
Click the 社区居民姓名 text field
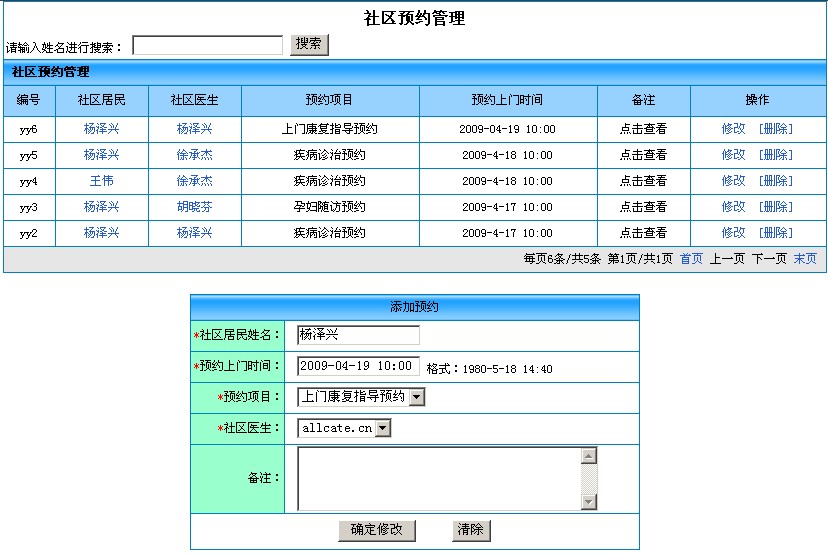pyautogui.click(x=358, y=335)
